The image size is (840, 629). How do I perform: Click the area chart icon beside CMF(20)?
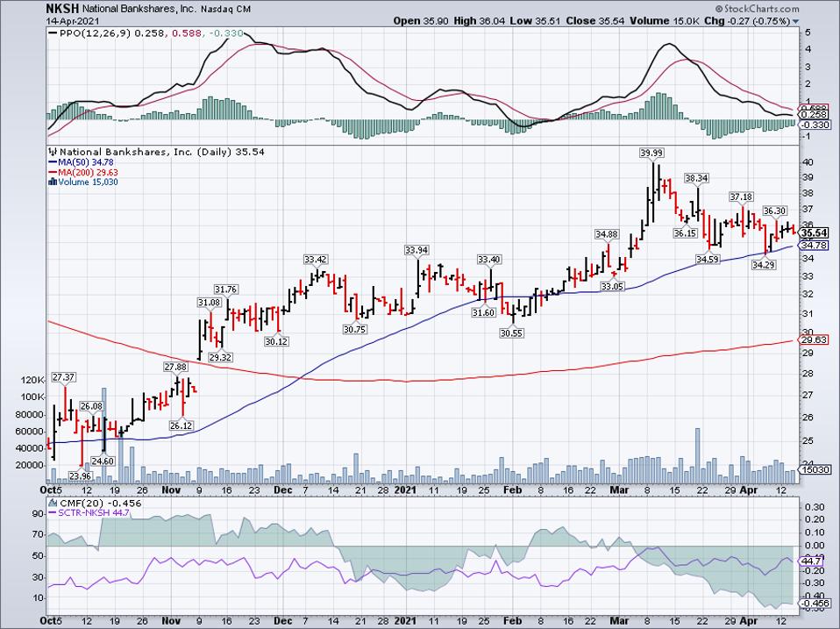tap(53, 503)
